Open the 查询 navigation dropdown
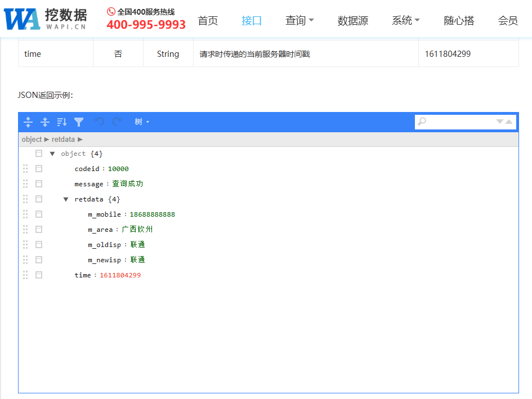Screen dimensions: 532x399 (x=299, y=20)
